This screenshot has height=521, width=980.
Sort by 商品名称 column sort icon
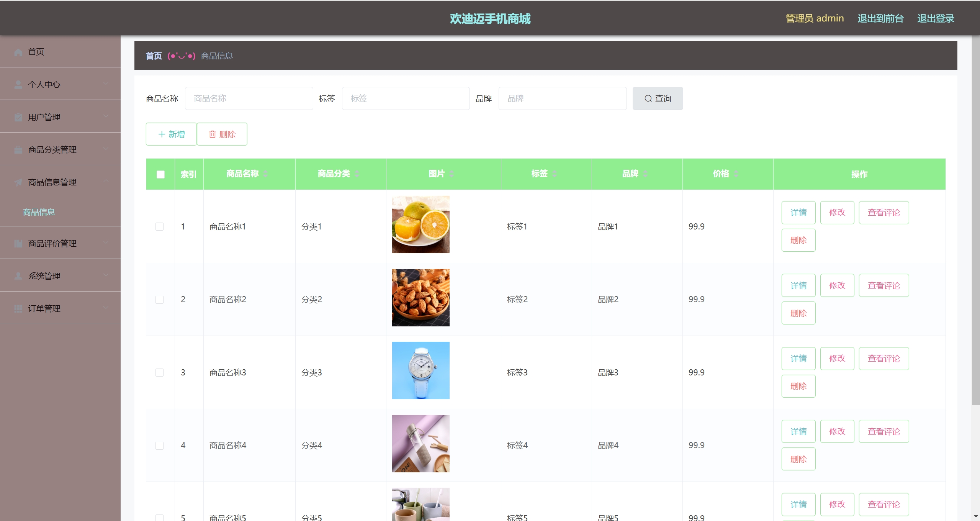point(265,174)
